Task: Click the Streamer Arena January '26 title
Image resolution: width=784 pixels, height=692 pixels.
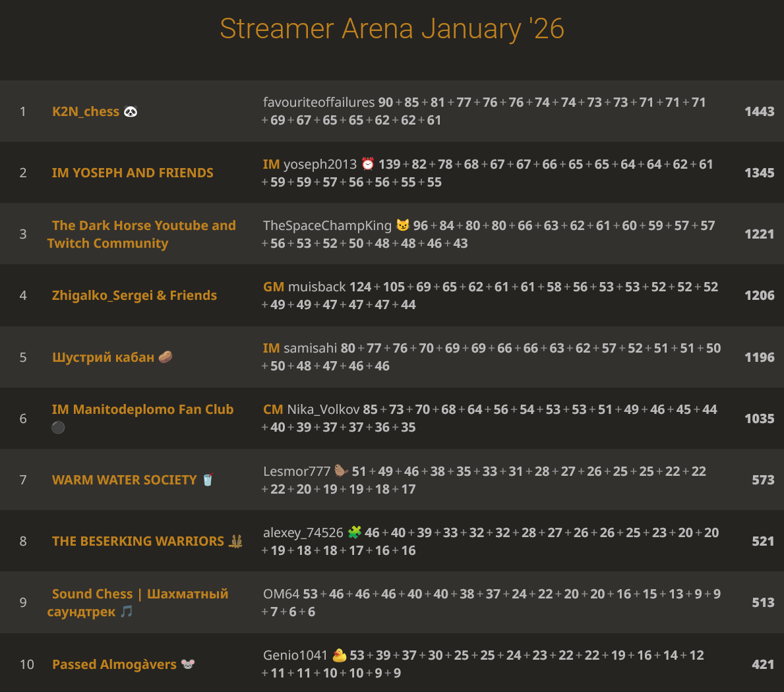Action: pos(392,29)
